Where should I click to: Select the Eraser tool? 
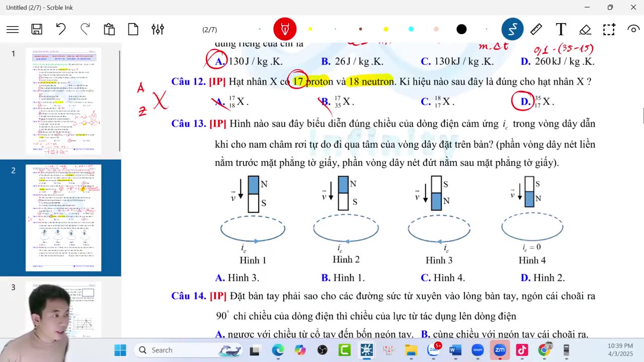585,30
